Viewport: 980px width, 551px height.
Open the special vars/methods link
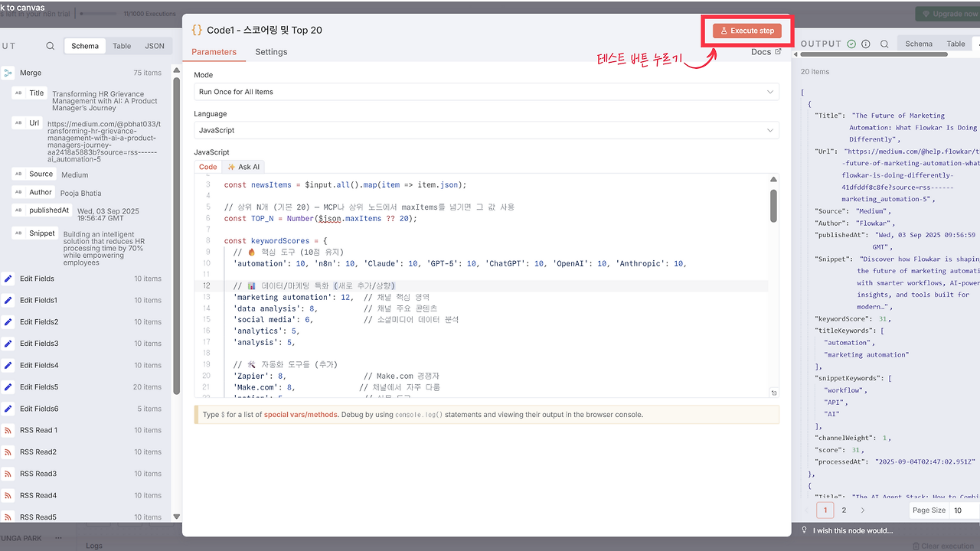point(301,415)
